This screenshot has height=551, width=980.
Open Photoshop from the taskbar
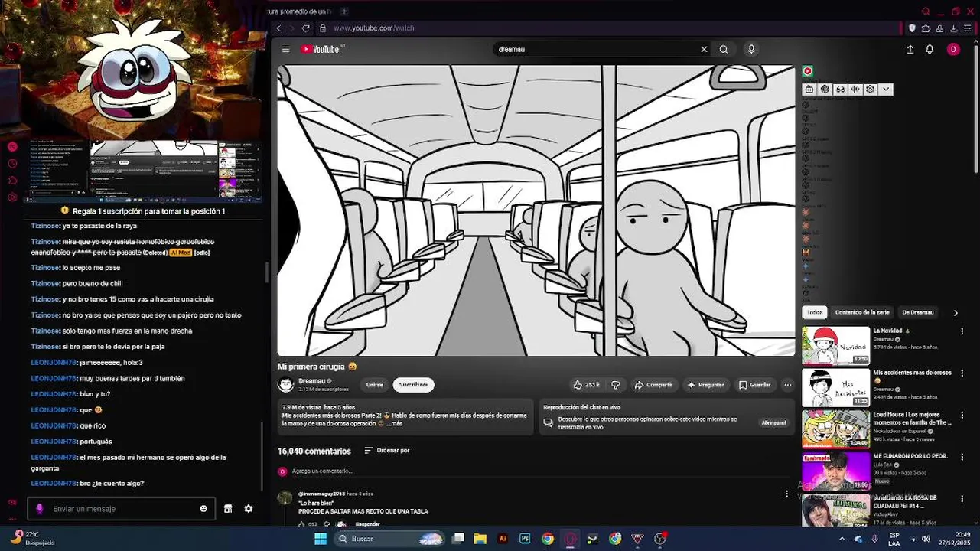[x=525, y=539]
